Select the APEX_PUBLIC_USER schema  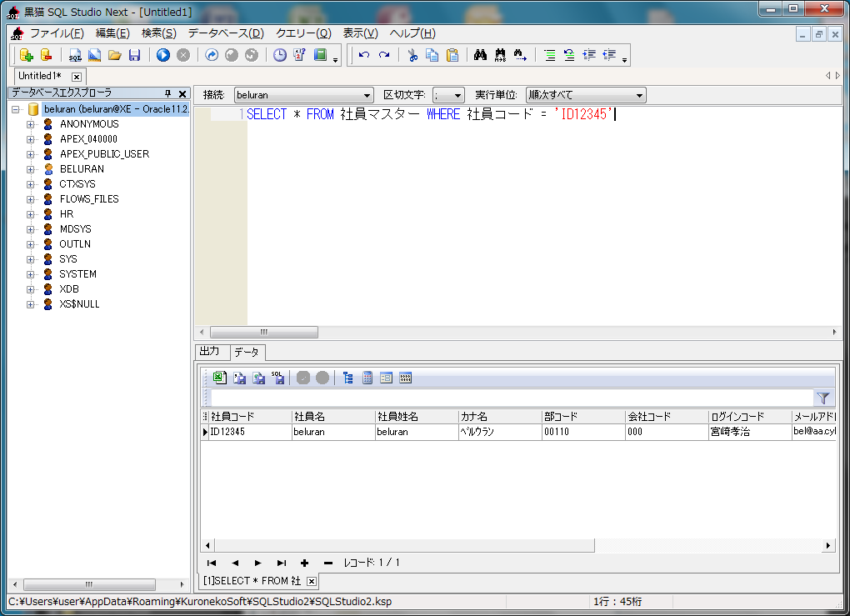coord(105,154)
